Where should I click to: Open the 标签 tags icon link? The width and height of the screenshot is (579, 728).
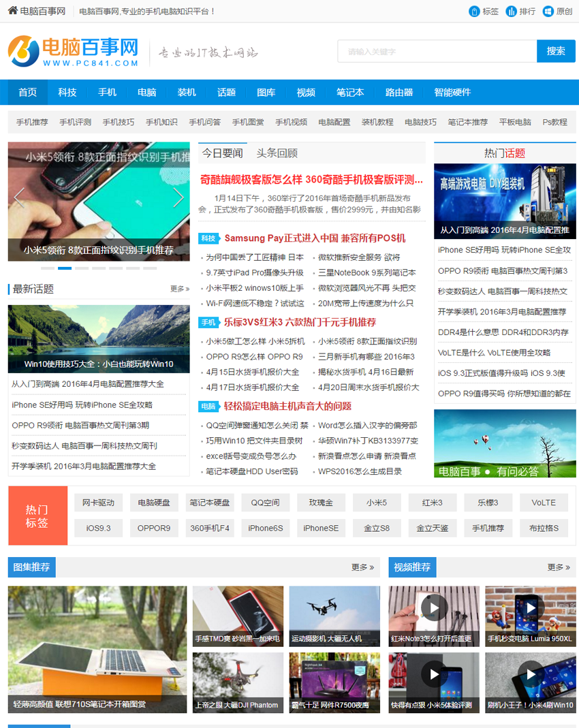(484, 11)
